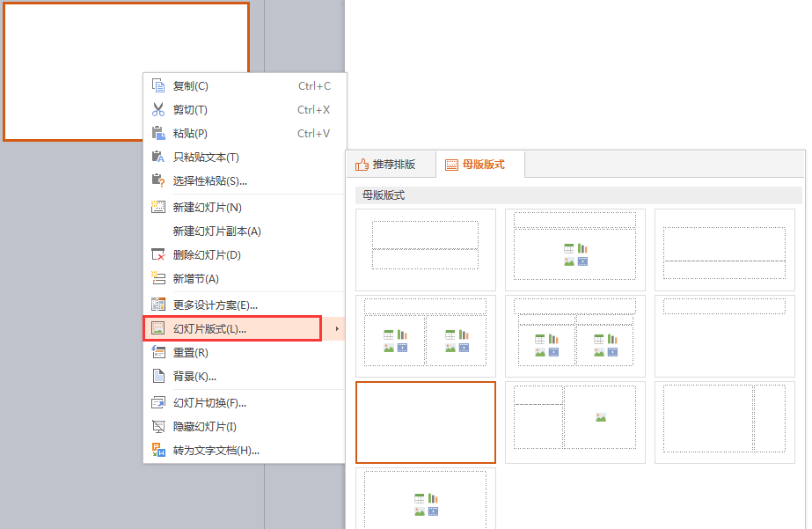
Task: Click the 母版版式 tab icon
Action: [451, 165]
